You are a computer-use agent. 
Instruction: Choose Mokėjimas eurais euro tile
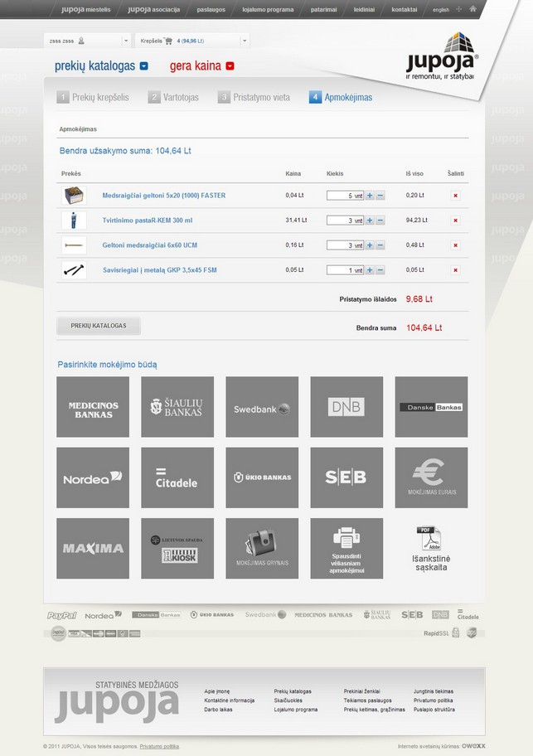point(431,477)
